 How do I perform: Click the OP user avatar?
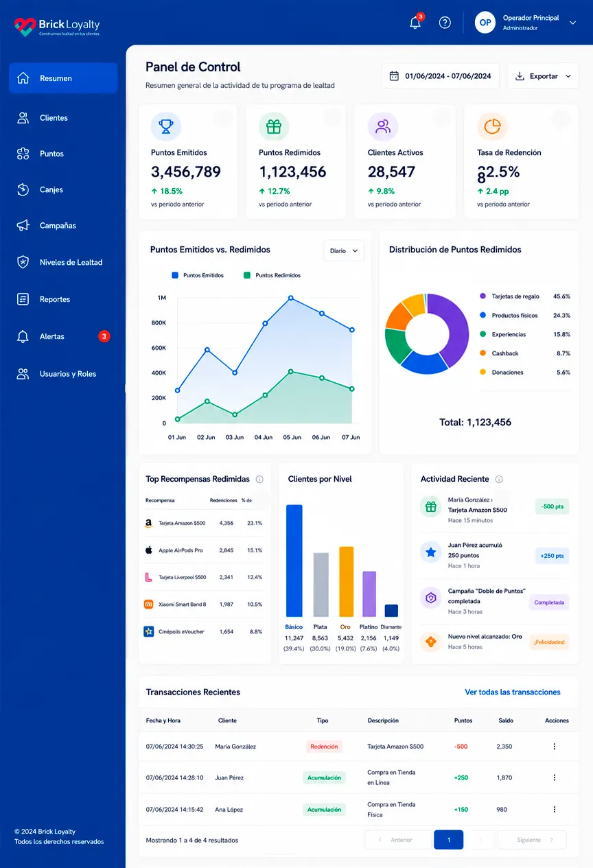[485, 23]
